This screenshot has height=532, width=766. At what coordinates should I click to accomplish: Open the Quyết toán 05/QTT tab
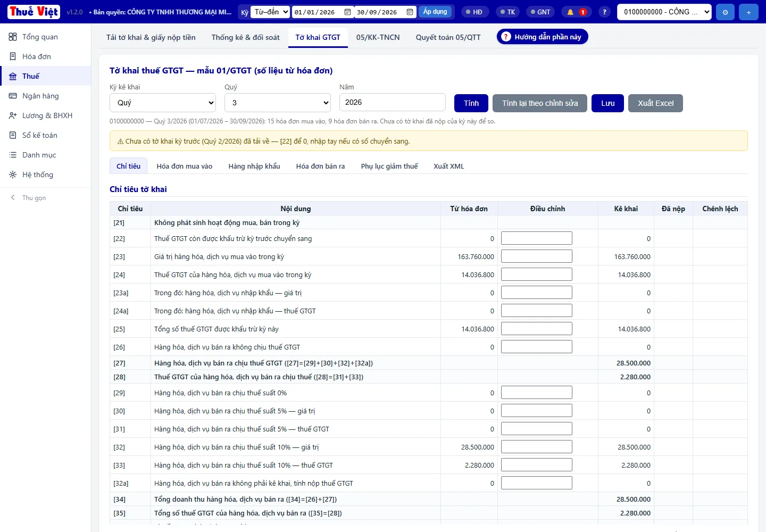448,37
